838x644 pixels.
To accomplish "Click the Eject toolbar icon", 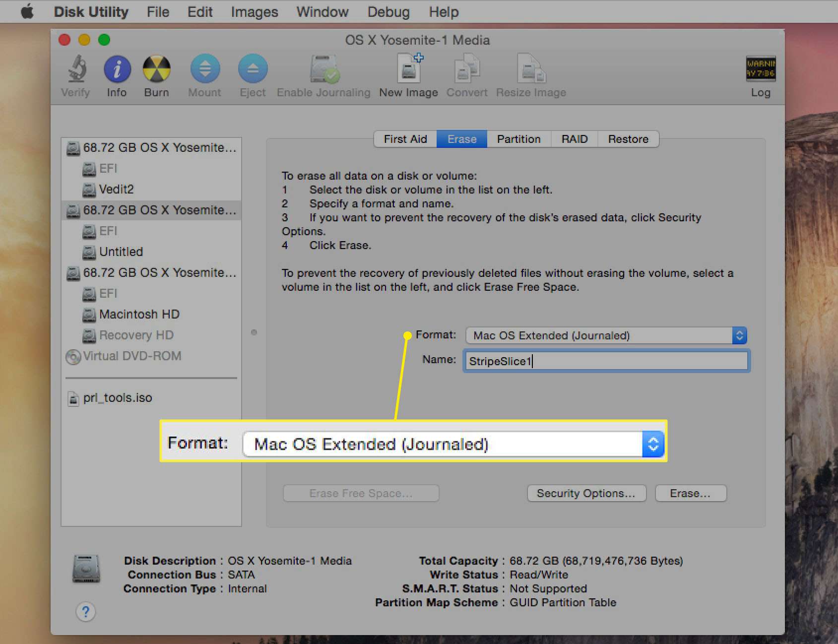I will tap(253, 68).
